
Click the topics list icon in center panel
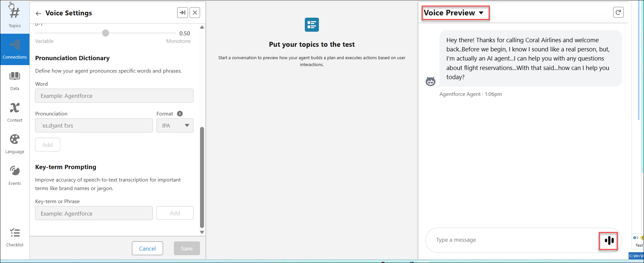pos(312,25)
